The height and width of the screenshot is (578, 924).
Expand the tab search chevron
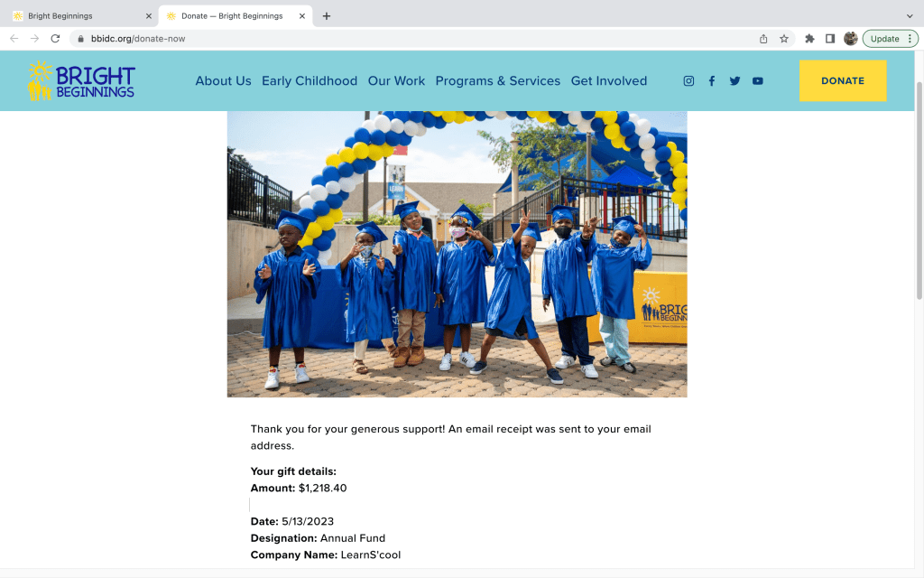point(910,16)
